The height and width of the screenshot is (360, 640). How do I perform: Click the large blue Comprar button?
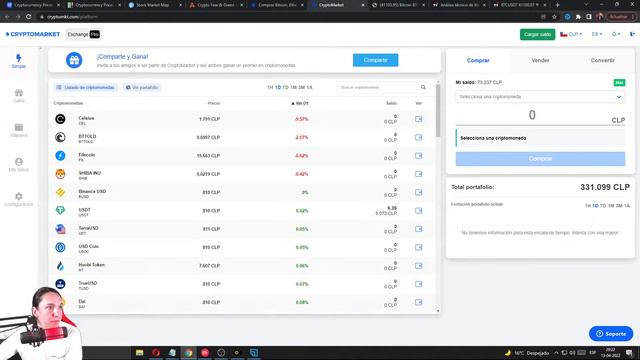(540, 159)
